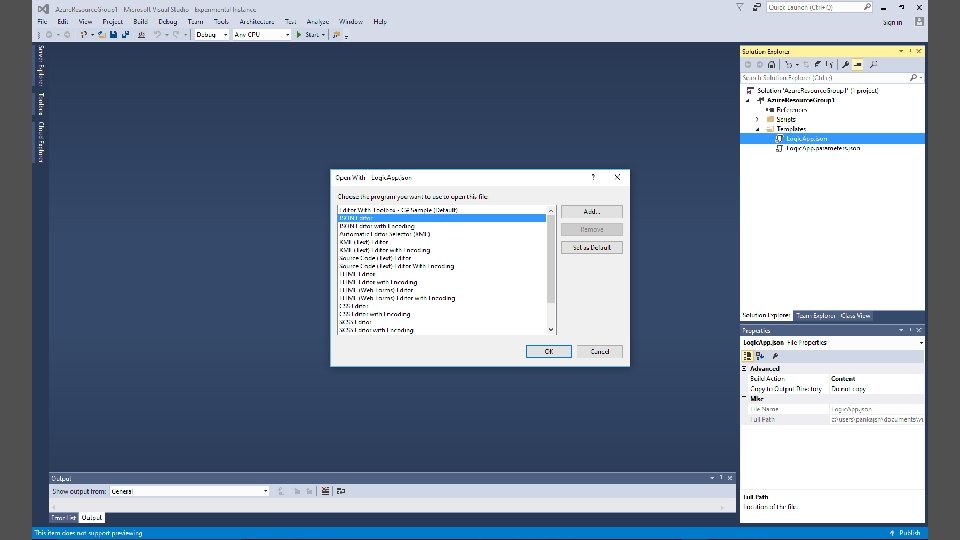Switch to Error List tab

point(64,518)
